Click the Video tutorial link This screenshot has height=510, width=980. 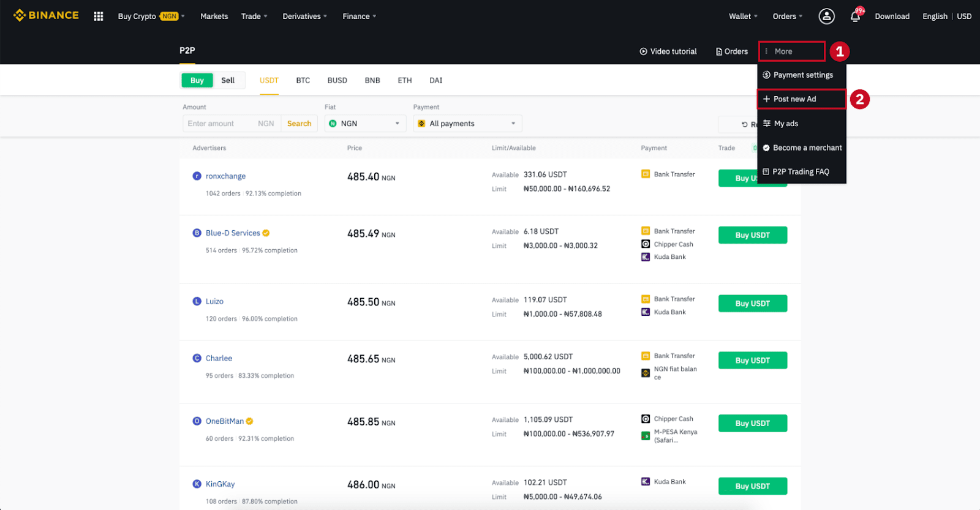(668, 51)
